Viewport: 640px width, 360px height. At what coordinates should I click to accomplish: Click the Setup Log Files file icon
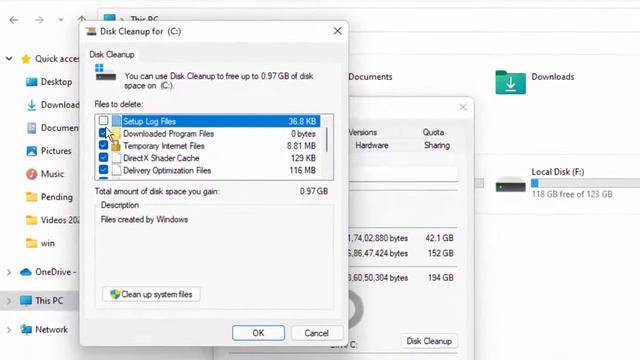pyautogui.click(x=117, y=121)
